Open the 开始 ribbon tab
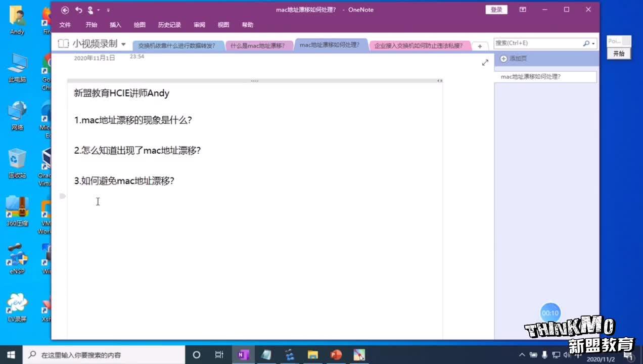The width and height of the screenshot is (643, 364). click(91, 25)
